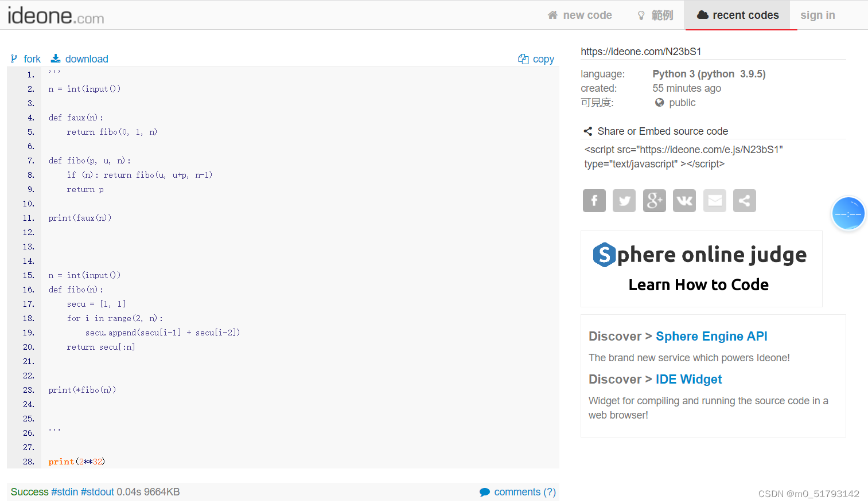Share via email icon
This screenshot has height=504, width=868.
[715, 201]
